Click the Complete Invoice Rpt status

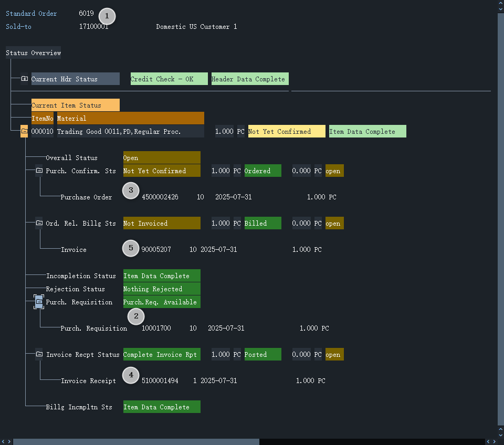[162, 354]
